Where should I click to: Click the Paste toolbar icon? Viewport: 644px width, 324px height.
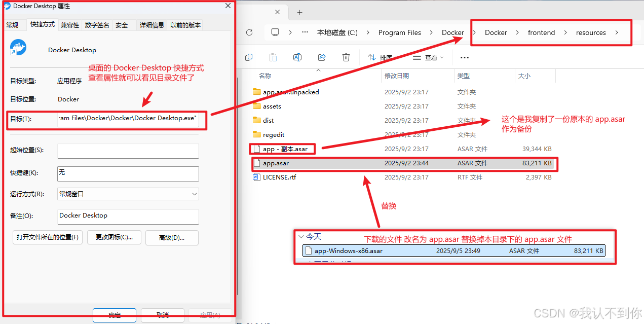pos(273,57)
